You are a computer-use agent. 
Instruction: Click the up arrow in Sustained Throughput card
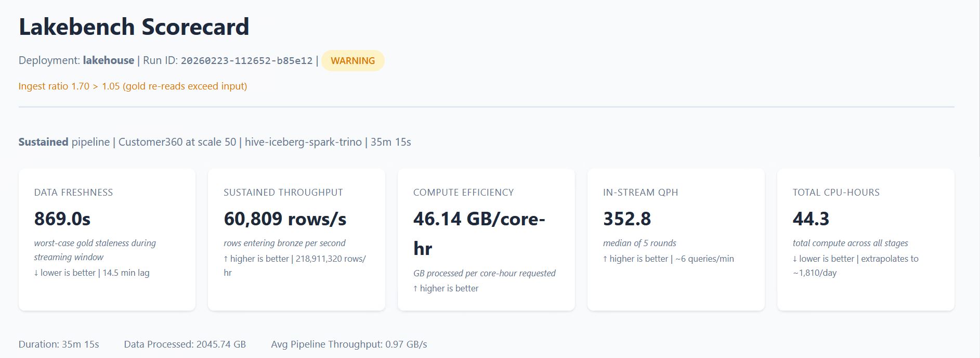226,259
